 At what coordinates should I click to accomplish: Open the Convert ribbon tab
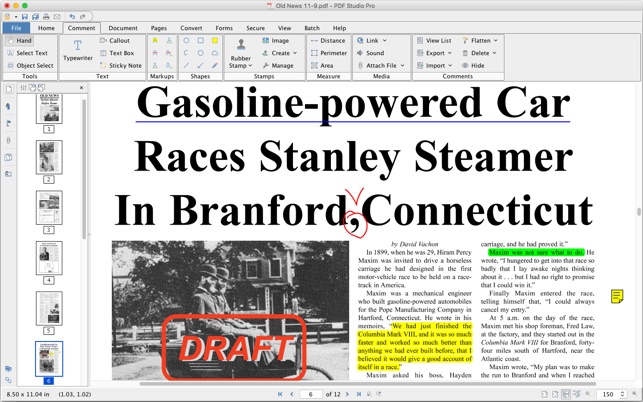pyautogui.click(x=191, y=28)
